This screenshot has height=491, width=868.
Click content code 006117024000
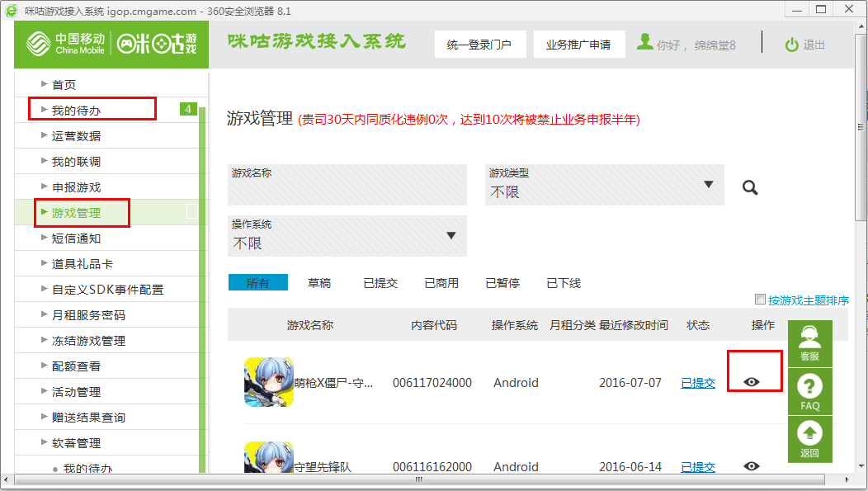[432, 383]
